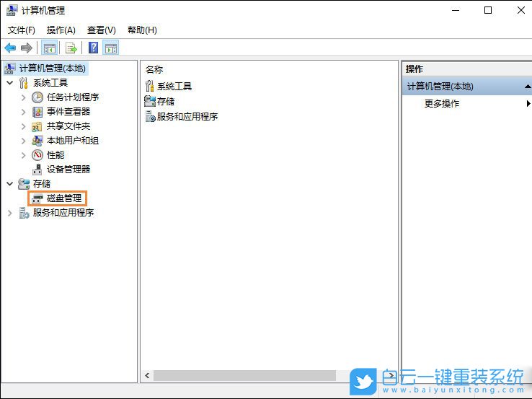Open the 操作(A) menu
The image size is (532, 399).
pyautogui.click(x=61, y=30)
